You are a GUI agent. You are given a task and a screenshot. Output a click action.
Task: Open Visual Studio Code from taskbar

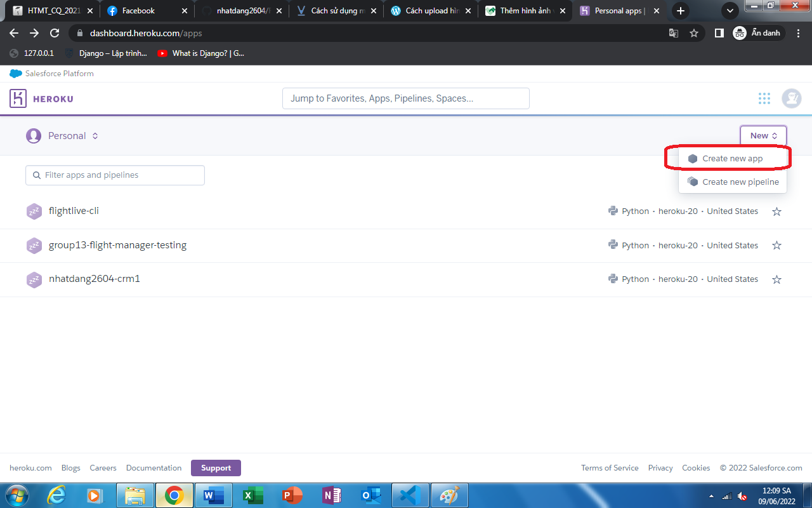coord(410,495)
